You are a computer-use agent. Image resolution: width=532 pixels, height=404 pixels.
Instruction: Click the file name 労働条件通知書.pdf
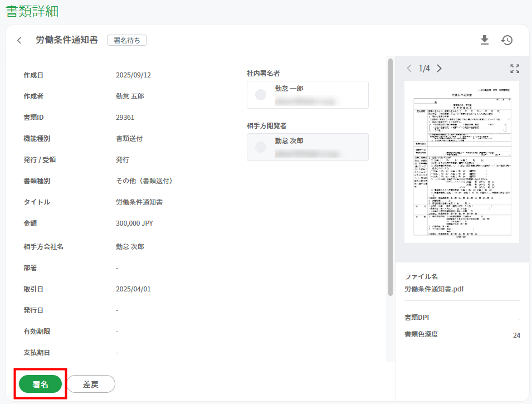click(434, 289)
